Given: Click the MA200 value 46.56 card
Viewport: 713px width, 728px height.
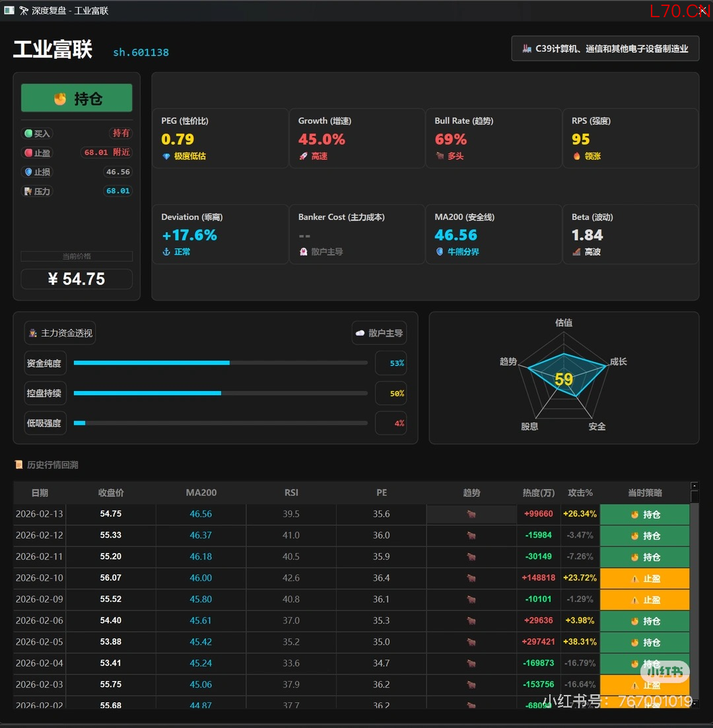Looking at the screenshot, I should [494, 234].
